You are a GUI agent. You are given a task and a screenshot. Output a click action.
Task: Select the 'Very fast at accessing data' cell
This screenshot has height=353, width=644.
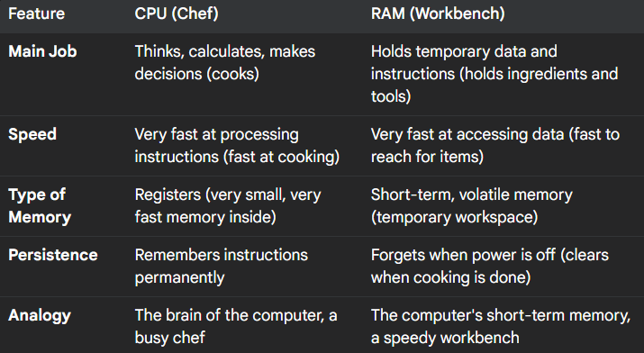tap(495, 146)
